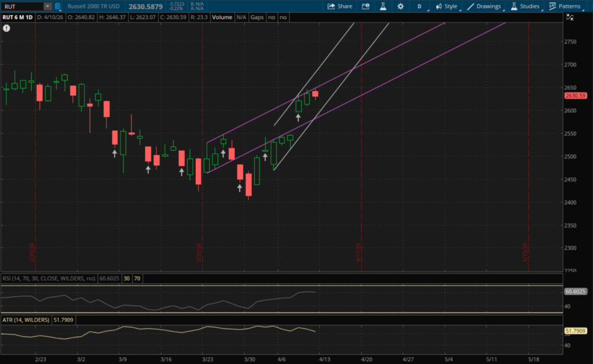
Task: Click the blue linking number icon
Action: coord(57,6)
